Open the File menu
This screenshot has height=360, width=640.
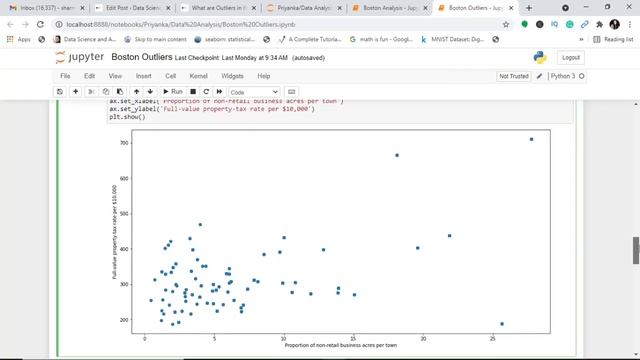(65, 76)
